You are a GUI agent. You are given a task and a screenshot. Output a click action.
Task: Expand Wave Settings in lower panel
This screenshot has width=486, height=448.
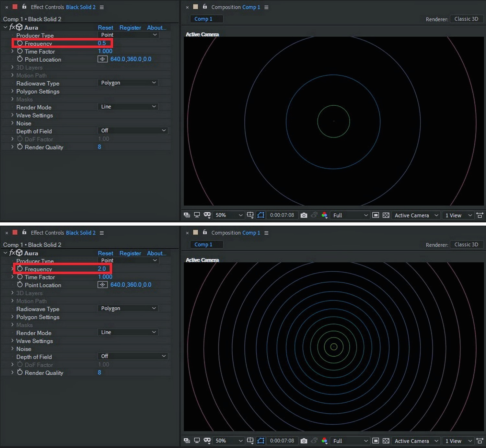pos(12,341)
